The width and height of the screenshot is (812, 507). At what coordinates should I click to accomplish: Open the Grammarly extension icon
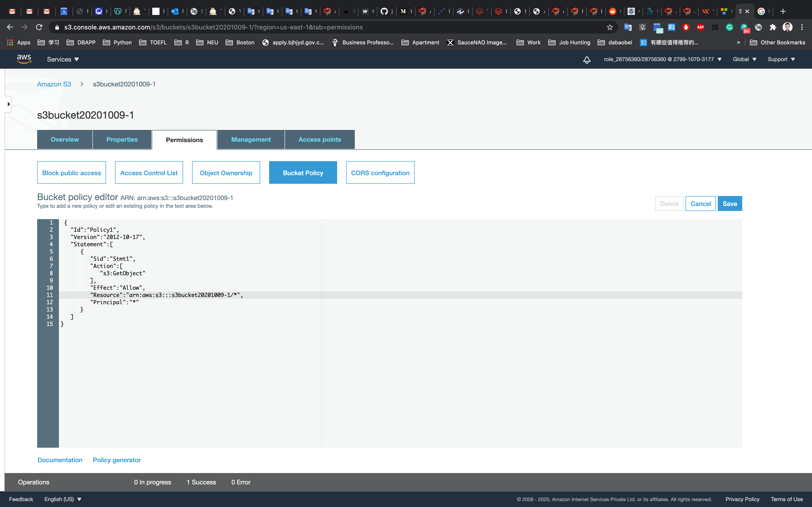click(730, 27)
